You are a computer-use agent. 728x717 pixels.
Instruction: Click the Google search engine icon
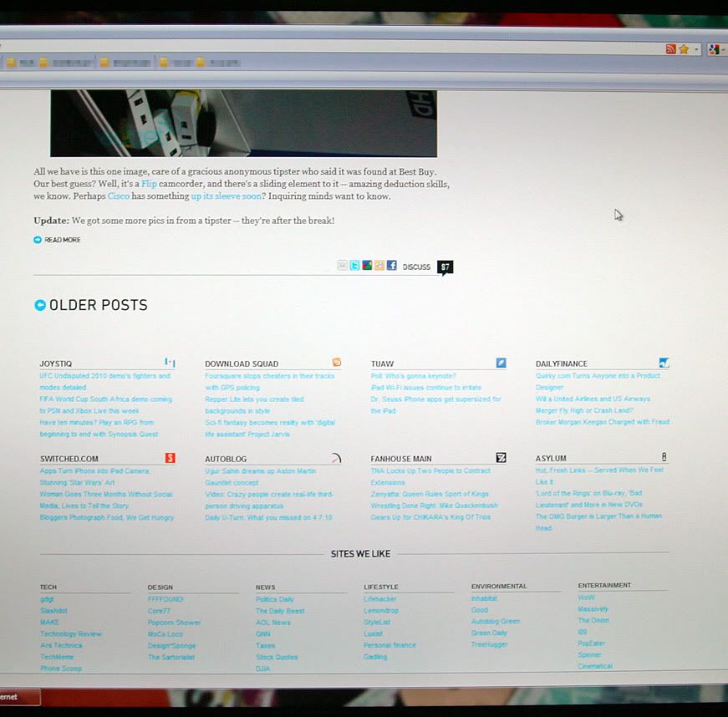(714, 48)
